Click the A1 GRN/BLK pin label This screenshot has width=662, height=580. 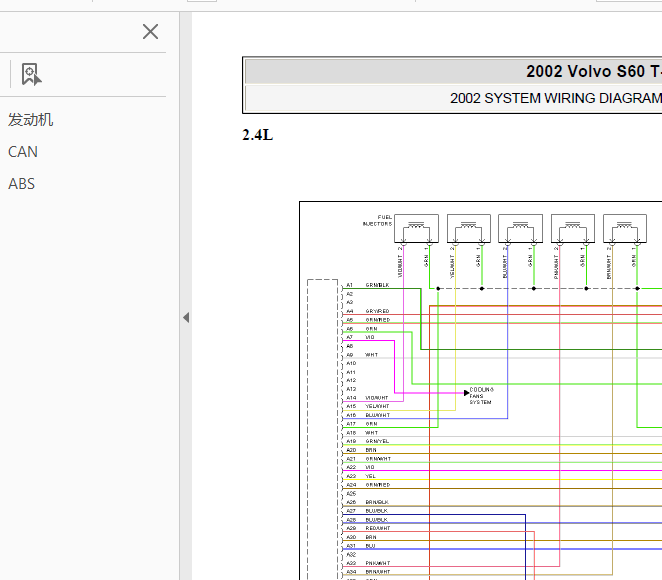click(368, 285)
